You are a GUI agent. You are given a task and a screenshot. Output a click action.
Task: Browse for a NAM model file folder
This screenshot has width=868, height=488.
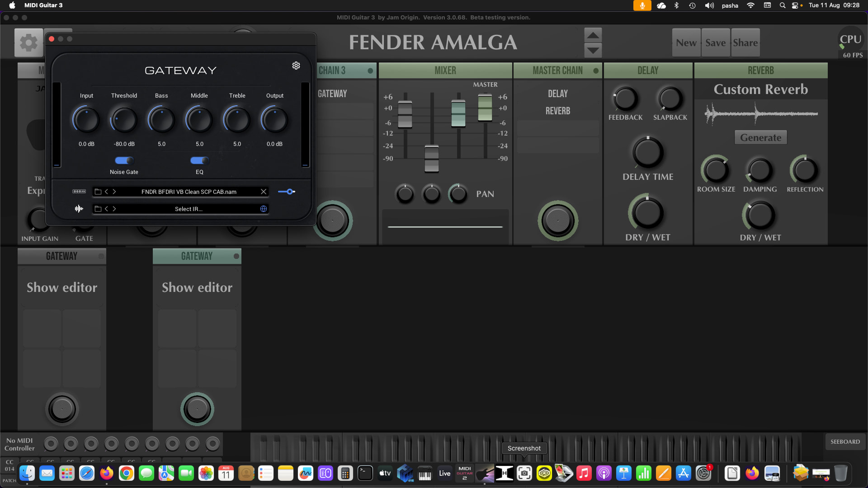coord(98,192)
